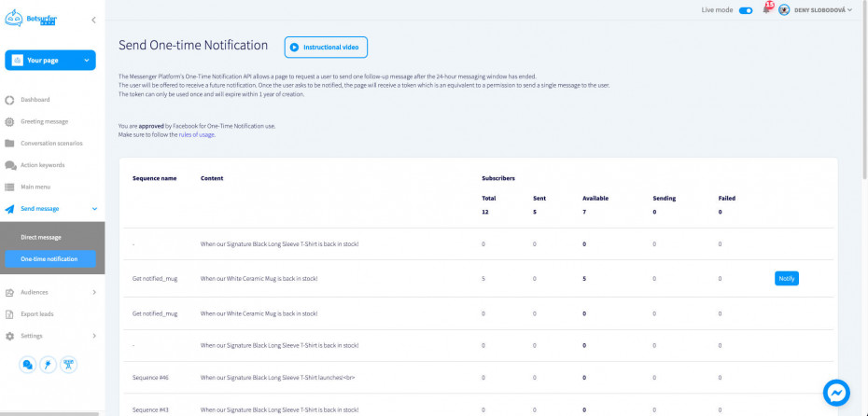Click the Botsurfer logo
This screenshot has height=416, width=868.
tap(31, 20)
